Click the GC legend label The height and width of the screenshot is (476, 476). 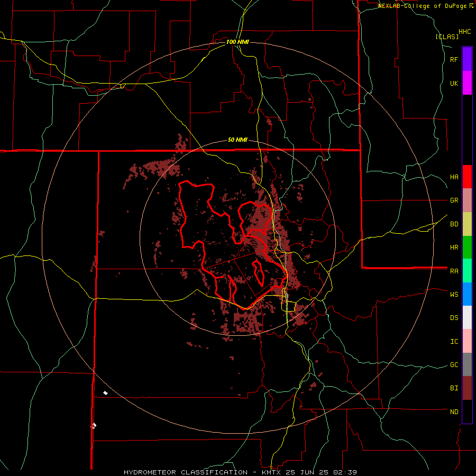(454, 365)
